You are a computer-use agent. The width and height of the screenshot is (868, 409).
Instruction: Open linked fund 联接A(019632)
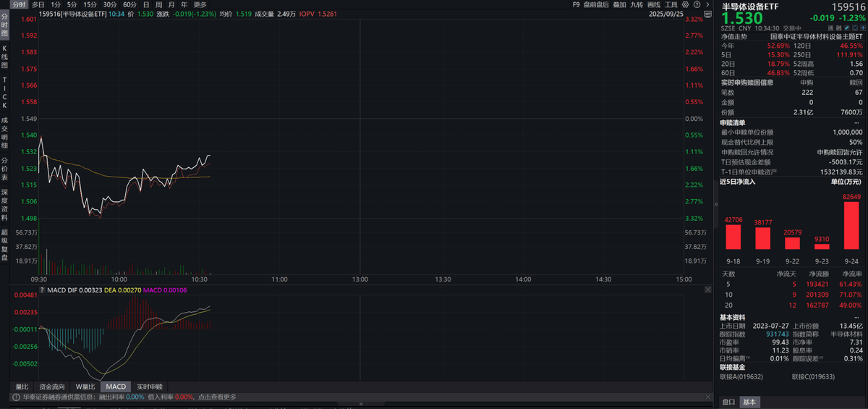(x=741, y=376)
